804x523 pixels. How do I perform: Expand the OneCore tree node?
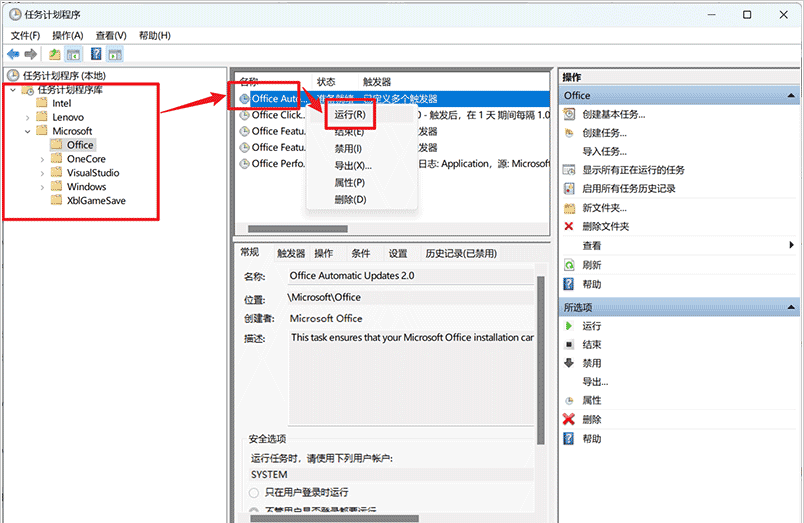tap(43, 159)
